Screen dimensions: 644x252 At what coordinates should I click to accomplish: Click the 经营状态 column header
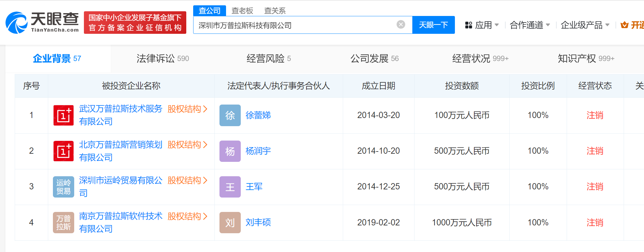point(595,86)
